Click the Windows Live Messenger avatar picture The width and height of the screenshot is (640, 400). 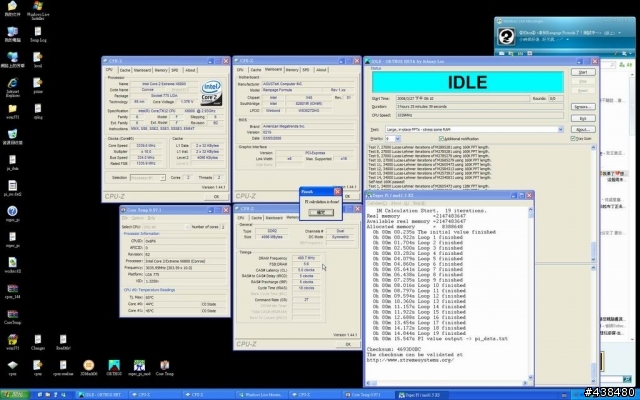pos(507,36)
